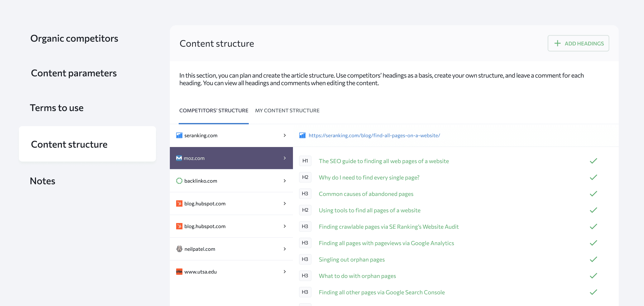Click the H1 badge beside the SEO guide heading
644x306 pixels.
(x=305, y=161)
